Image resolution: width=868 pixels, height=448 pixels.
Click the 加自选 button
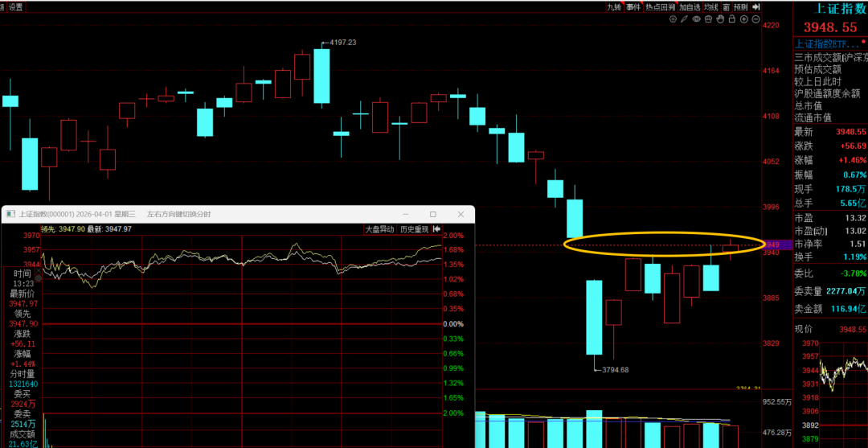pos(690,7)
